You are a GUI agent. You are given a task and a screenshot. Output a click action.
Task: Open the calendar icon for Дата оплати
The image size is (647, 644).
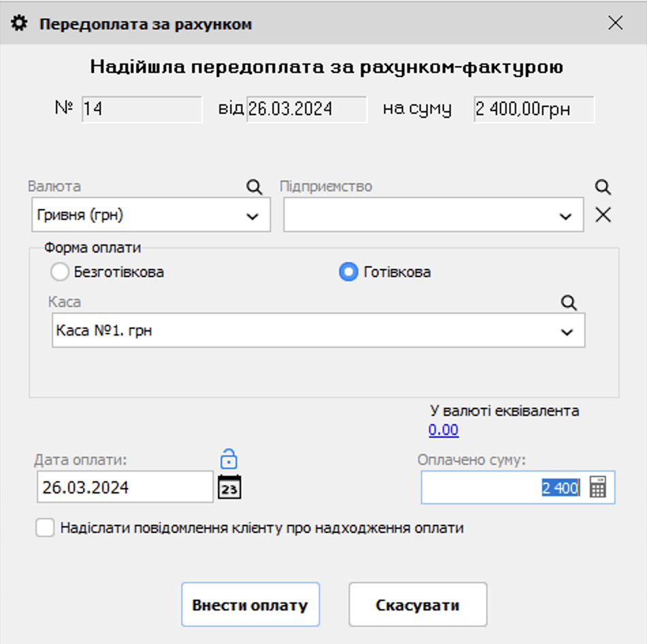tap(229, 486)
